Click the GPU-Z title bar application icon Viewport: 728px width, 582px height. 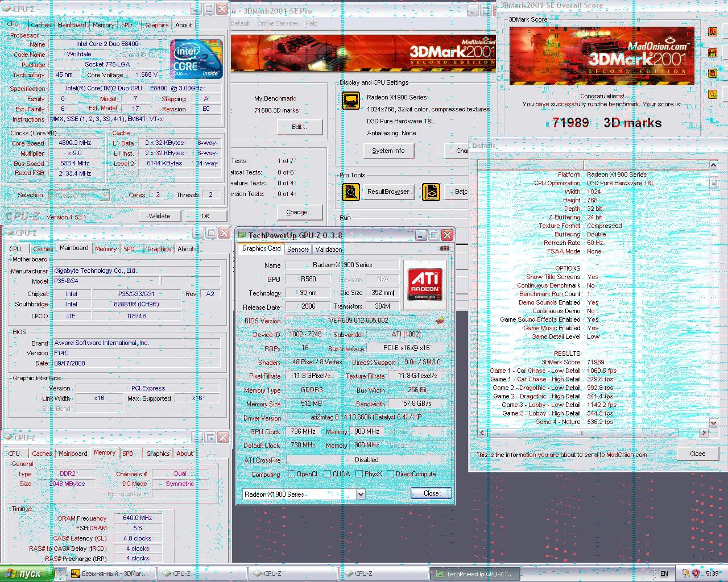[x=242, y=235]
